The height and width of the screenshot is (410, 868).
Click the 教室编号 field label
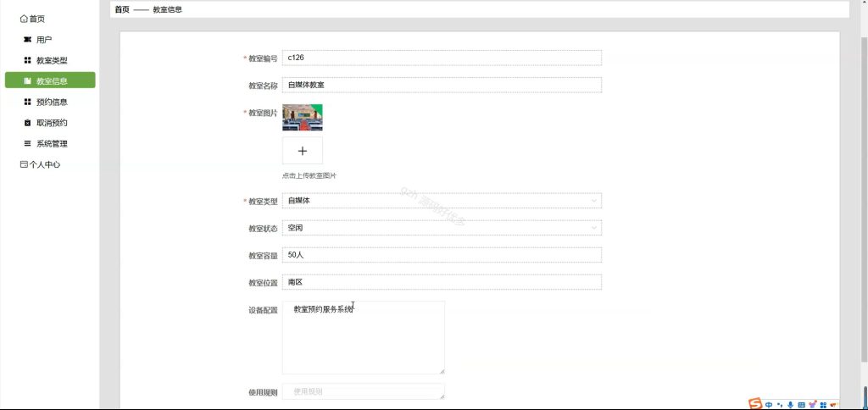coord(263,58)
